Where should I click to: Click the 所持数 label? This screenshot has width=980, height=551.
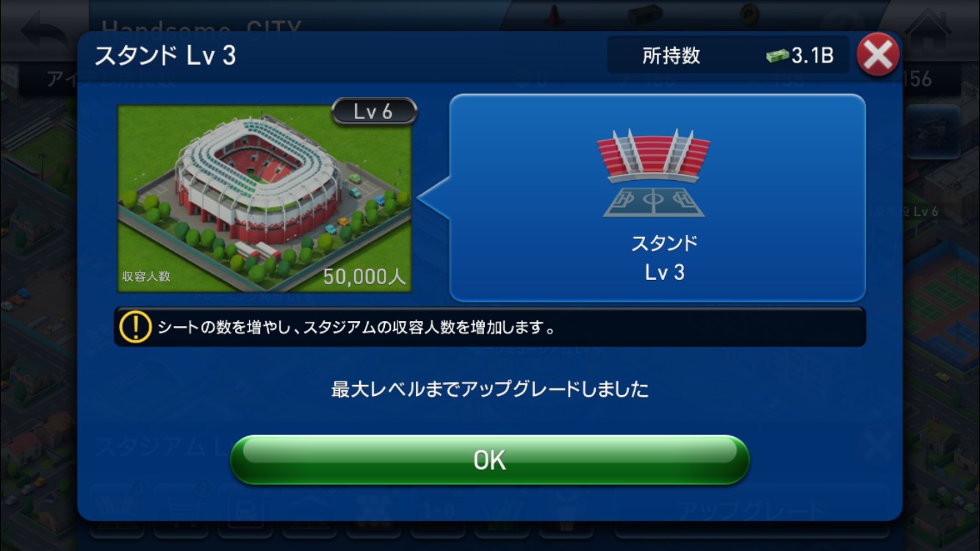coord(671,56)
